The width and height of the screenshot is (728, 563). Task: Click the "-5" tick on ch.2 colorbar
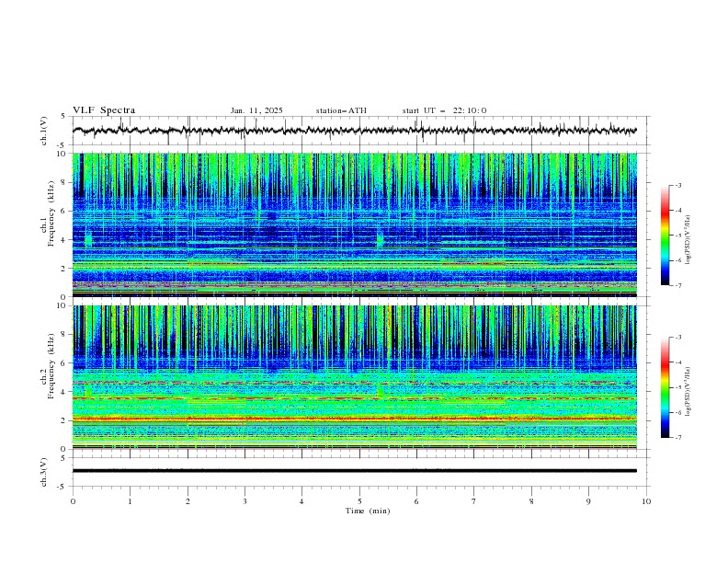[x=677, y=387]
